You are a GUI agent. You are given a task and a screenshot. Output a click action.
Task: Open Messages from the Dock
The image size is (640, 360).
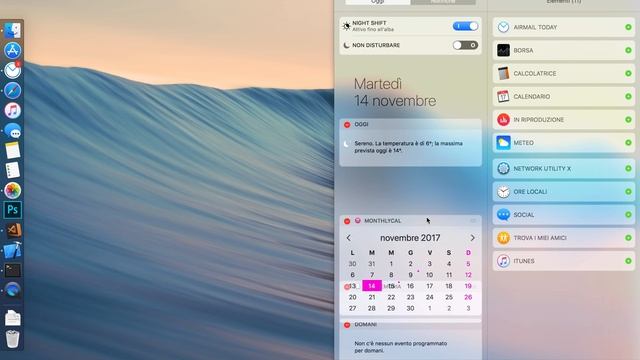click(13, 131)
